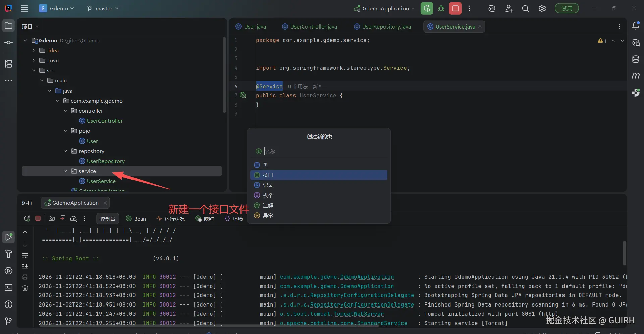Take a thread dump camera icon
Screen dimensions: 644x334
51,219
